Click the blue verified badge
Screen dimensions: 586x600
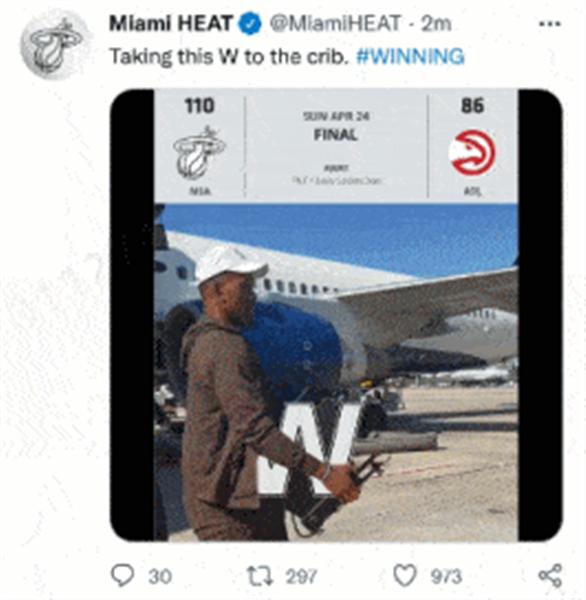click(x=250, y=24)
